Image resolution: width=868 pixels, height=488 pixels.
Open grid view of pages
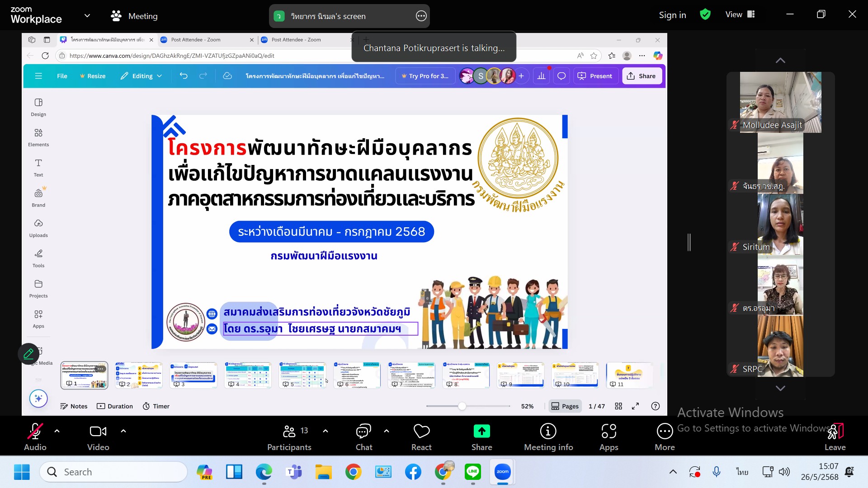point(618,406)
